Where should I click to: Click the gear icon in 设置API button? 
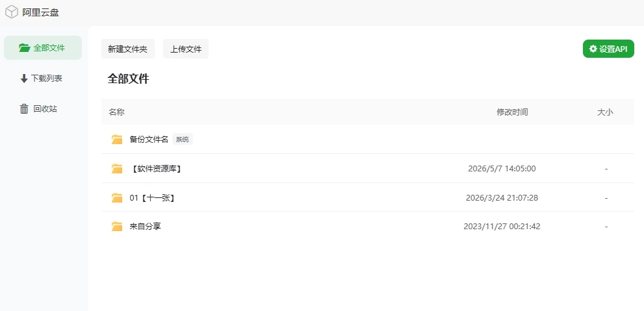pos(593,49)
